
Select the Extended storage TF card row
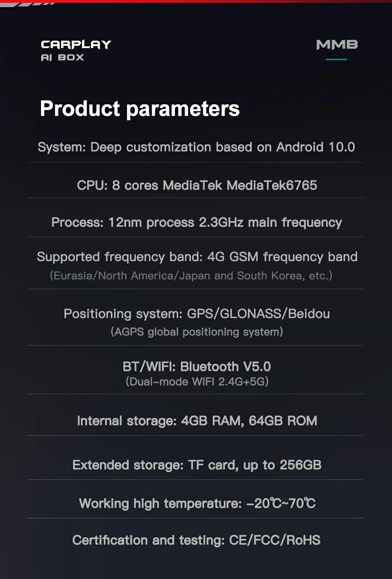[x=197, y=465]
